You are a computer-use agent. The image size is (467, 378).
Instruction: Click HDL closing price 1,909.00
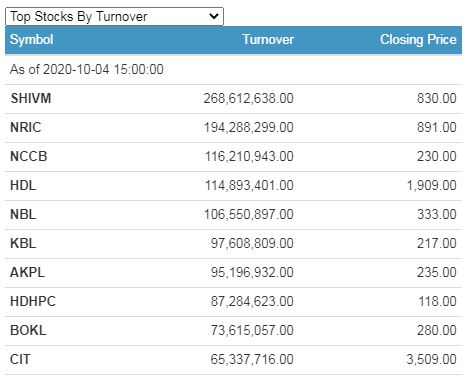(x=432, y=185)
